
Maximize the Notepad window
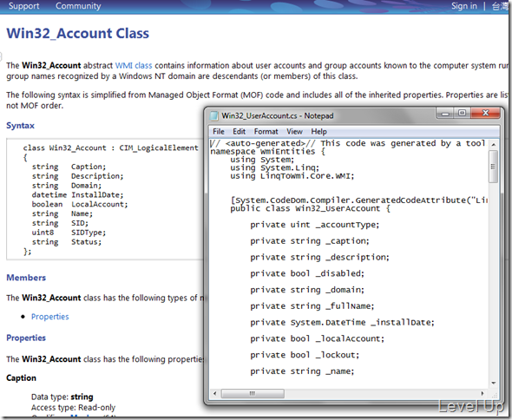[462, 114]
